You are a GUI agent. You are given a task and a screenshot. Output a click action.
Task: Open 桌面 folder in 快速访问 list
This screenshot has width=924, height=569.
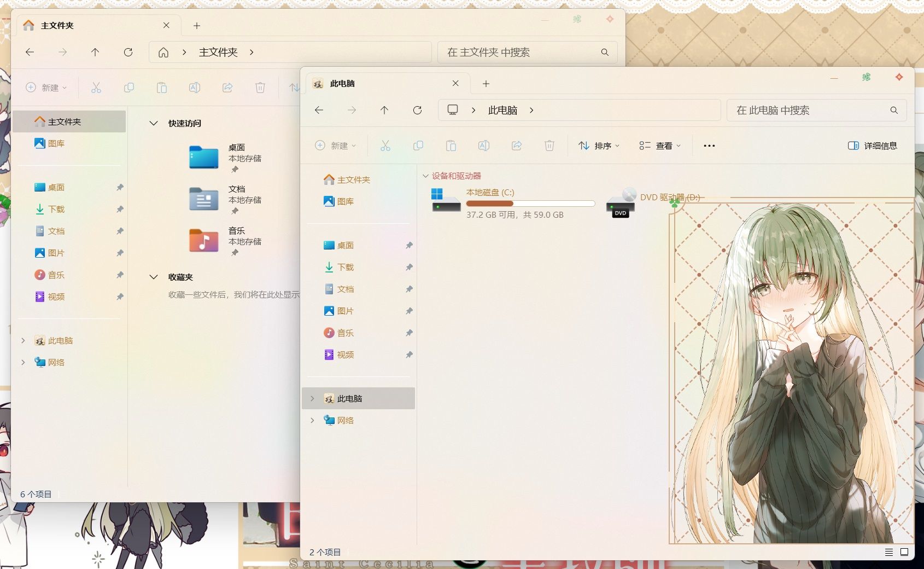[225, 158]
